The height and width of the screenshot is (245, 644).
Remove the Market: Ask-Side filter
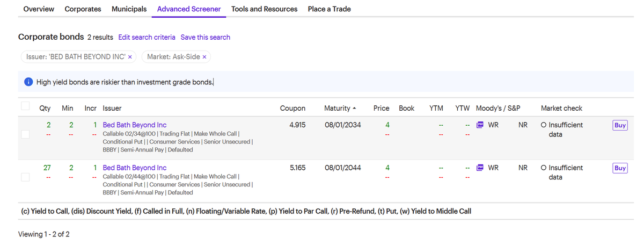(204, 57)
